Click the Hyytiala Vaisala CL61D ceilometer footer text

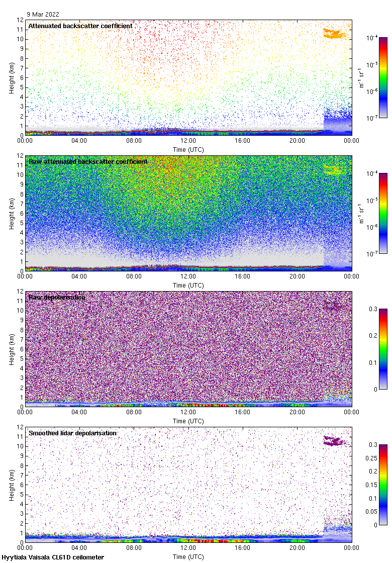53,557
